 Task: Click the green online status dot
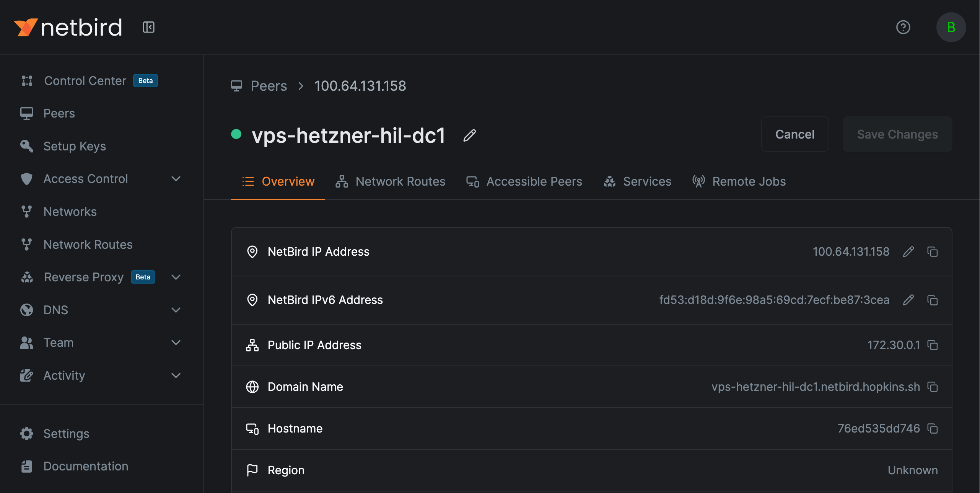click(x=236, y=134)
